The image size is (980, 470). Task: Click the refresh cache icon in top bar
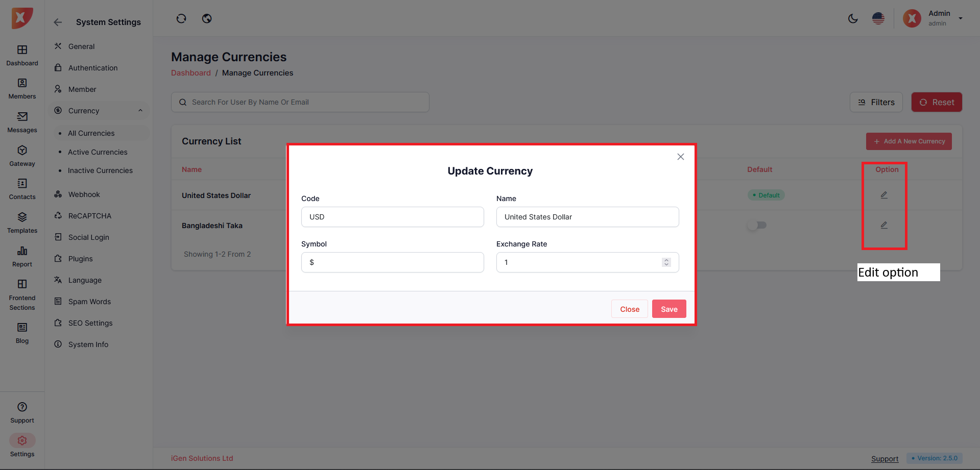[181, 19]
